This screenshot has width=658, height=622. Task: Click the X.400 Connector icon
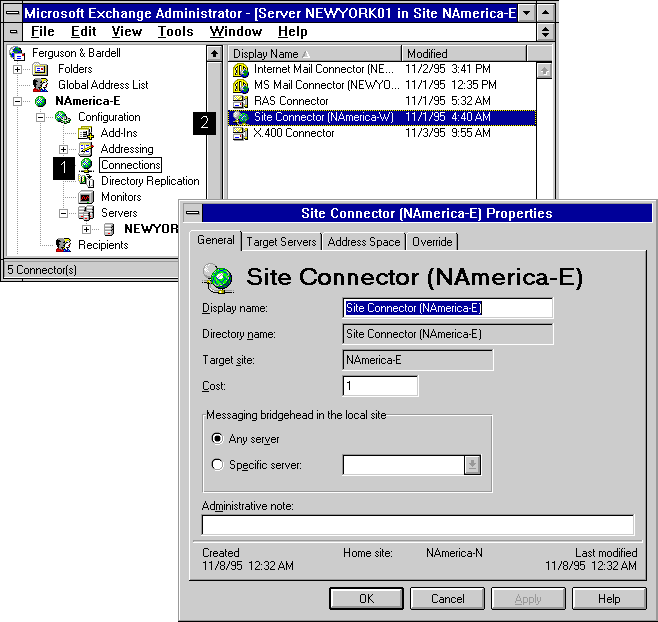click(240, 133)
